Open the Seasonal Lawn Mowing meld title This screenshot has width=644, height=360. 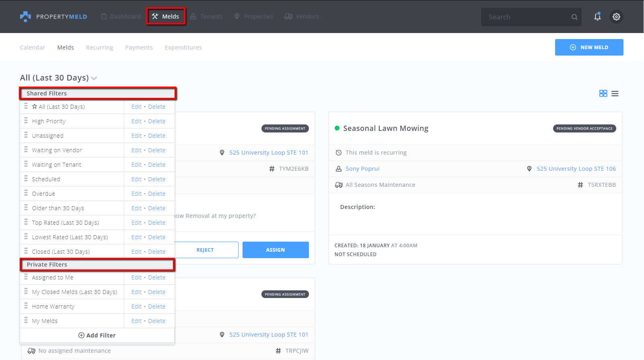click(x=386, y=128)
